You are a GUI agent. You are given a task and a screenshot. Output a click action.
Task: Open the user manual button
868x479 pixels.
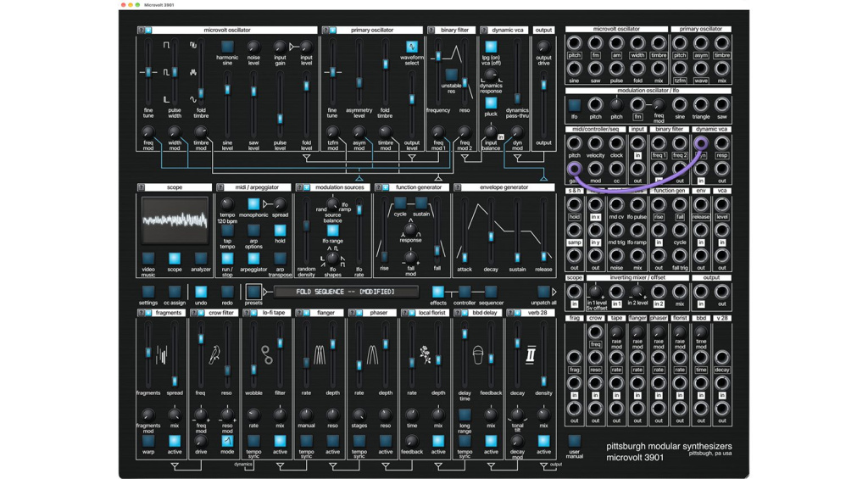point(574,441)
